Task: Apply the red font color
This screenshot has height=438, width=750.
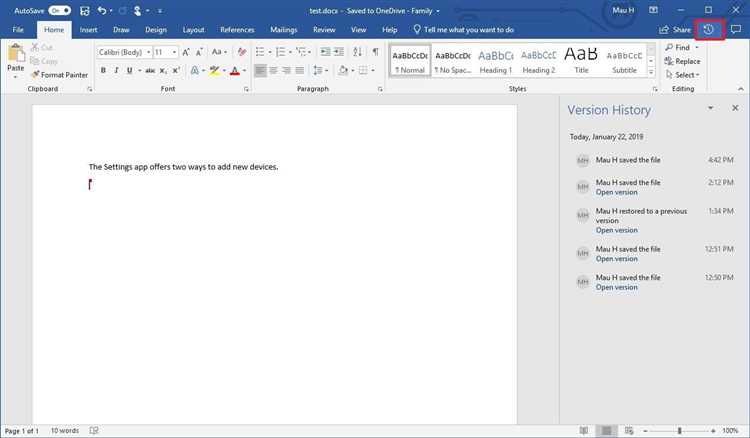Action: click(234, 71)
